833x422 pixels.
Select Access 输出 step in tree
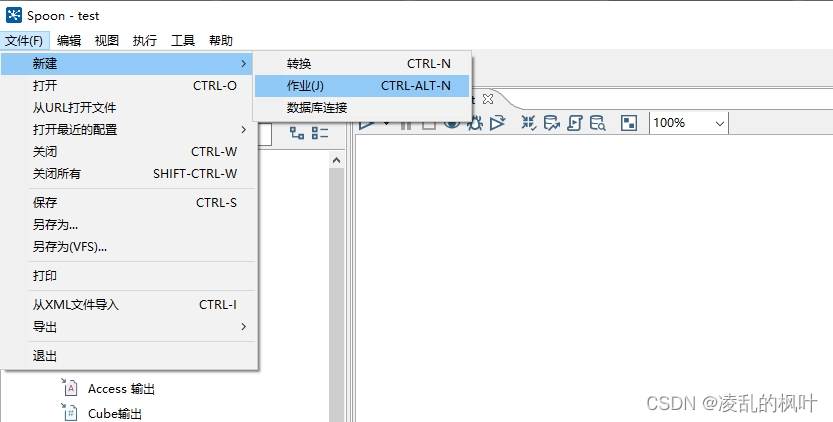coord(120,389)
